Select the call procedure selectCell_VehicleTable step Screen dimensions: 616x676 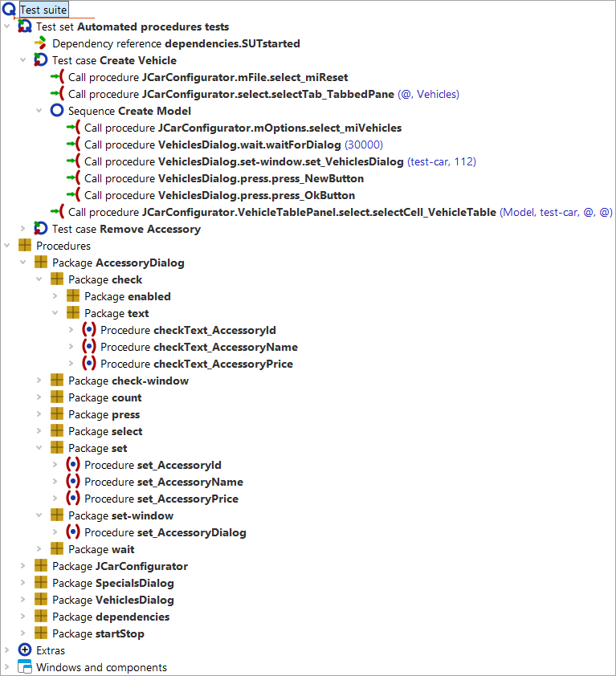(321, 212)
